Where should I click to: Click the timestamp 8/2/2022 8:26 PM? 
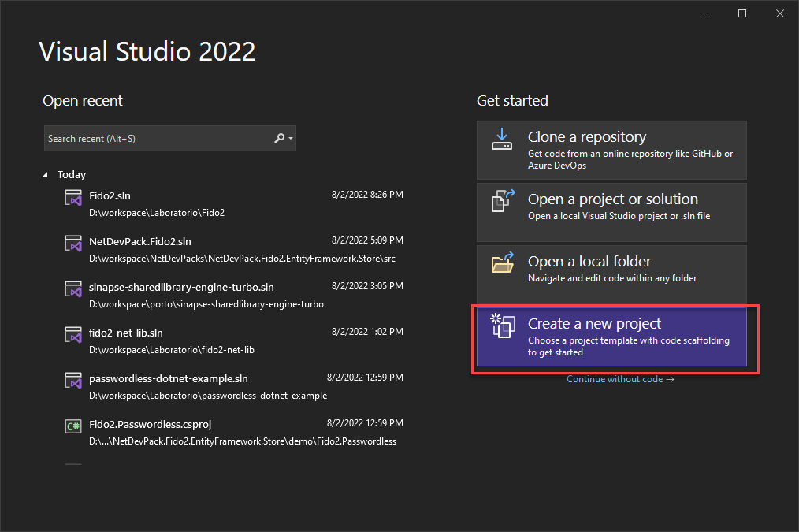click(x=367, y=195)
